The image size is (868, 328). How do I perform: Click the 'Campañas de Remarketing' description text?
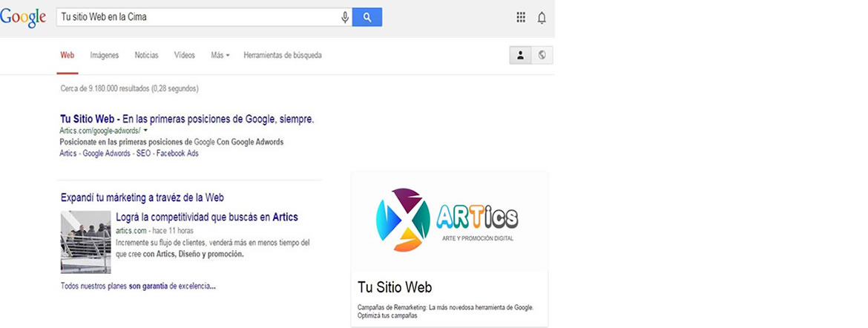(446, 312)
